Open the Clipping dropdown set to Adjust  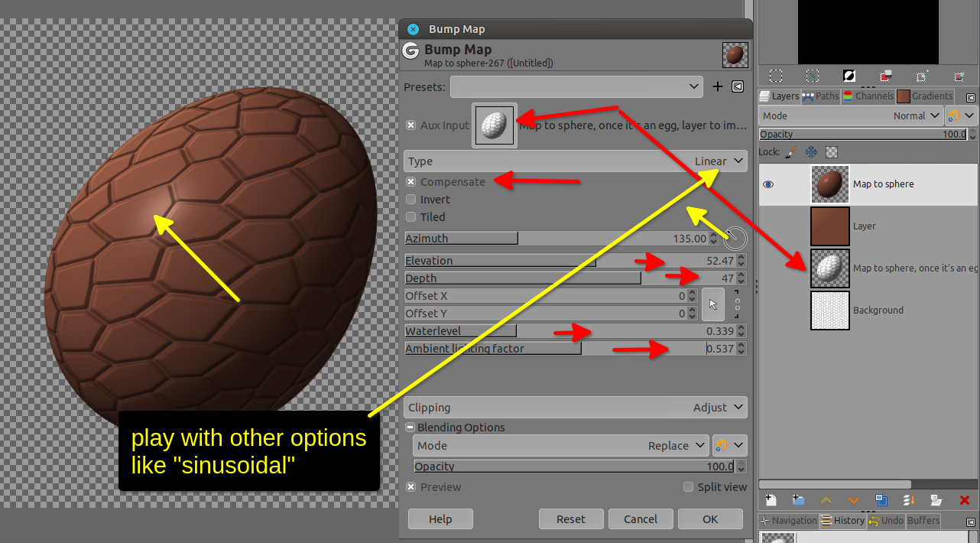pos(576,407)
